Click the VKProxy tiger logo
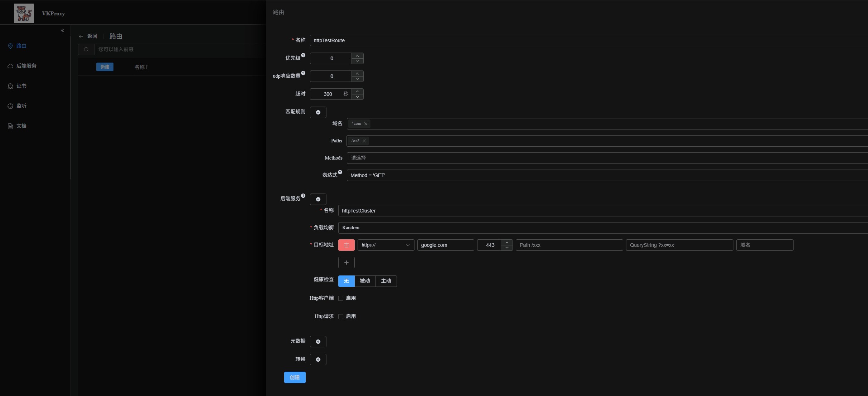Screen dimensions: 868x396 point(24,14)
